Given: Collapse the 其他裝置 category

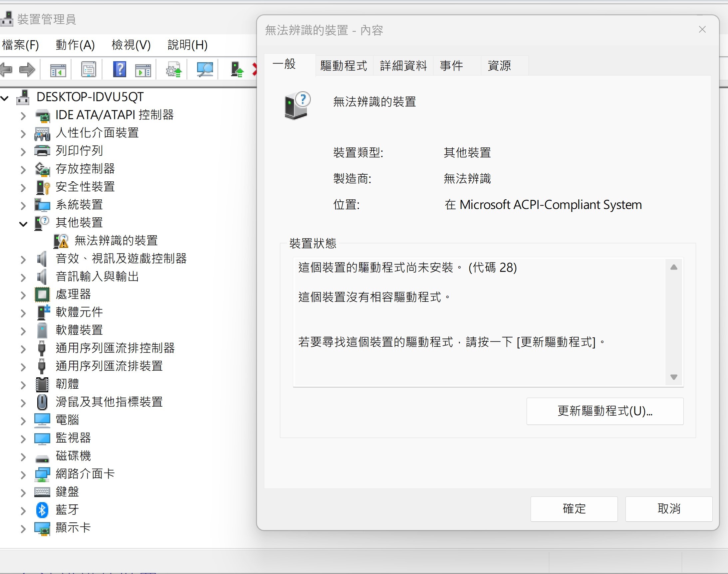Looking at the screenshot, I should click(x=23, y=224).
